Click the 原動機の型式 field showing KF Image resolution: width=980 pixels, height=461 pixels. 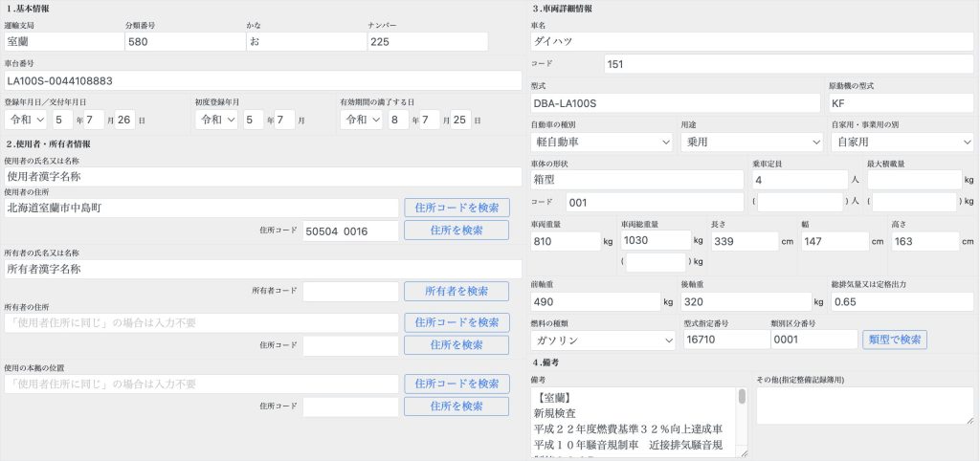[902, 103]
